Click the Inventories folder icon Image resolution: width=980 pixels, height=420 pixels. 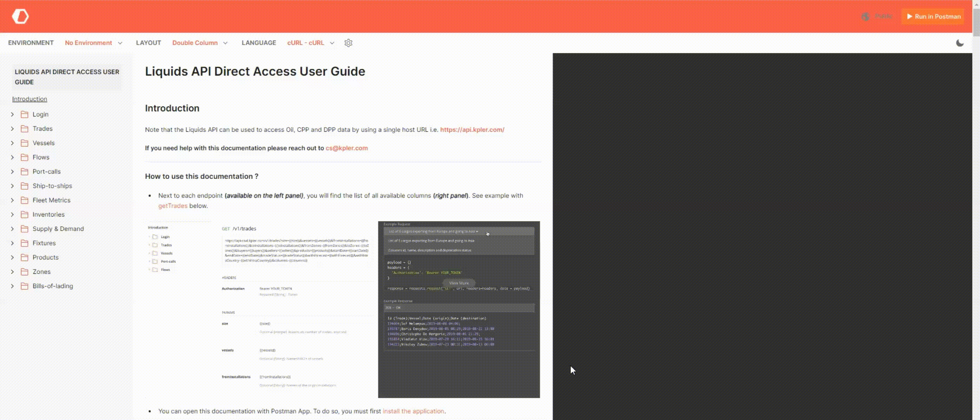tap(24, 215)
